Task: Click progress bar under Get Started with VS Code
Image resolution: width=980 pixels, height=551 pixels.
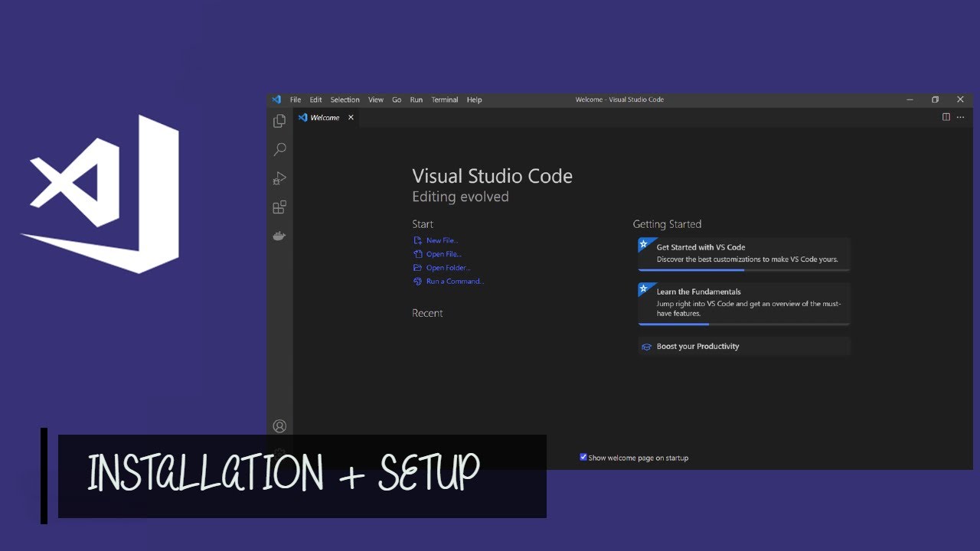Action: [x=744, y=269]
